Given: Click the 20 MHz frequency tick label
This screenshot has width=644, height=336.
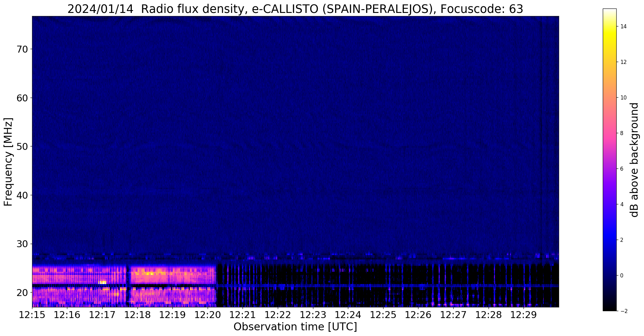Looking at the screenshot, I should point(22,293).
